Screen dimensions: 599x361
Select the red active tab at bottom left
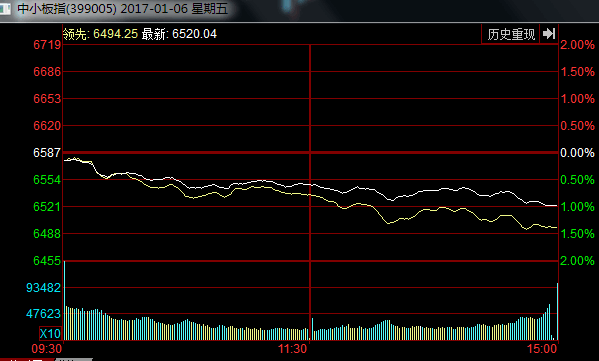tap(27, 359)
